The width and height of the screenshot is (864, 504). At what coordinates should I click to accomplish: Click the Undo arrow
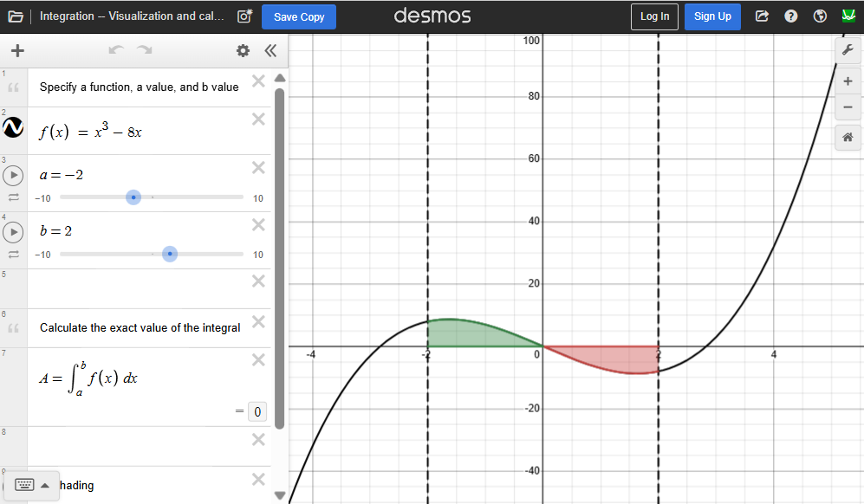coord(116,50)
